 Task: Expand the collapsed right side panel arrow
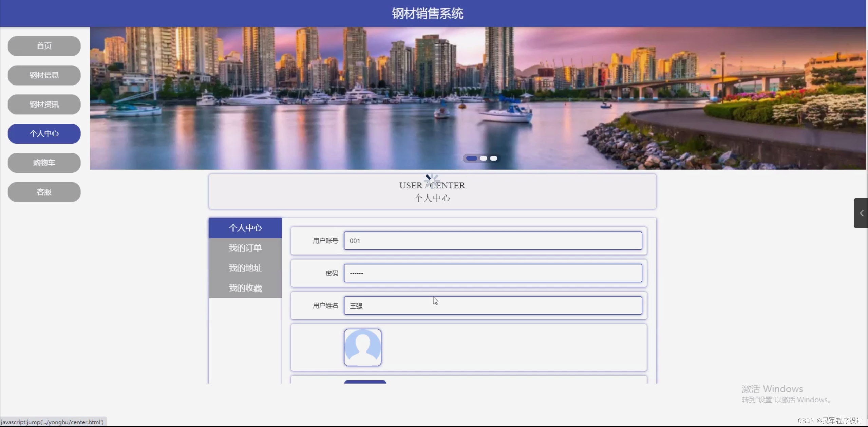tap(861, 213)
